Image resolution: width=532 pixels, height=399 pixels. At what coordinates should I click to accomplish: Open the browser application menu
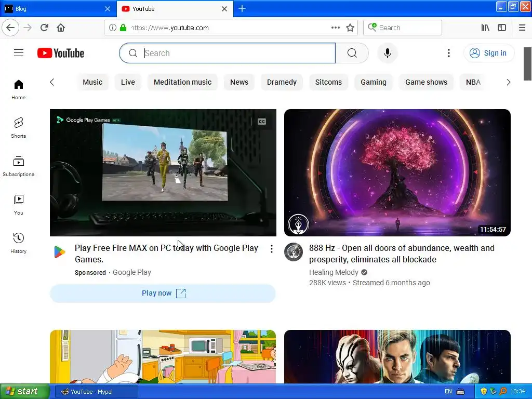pos(522,28)
